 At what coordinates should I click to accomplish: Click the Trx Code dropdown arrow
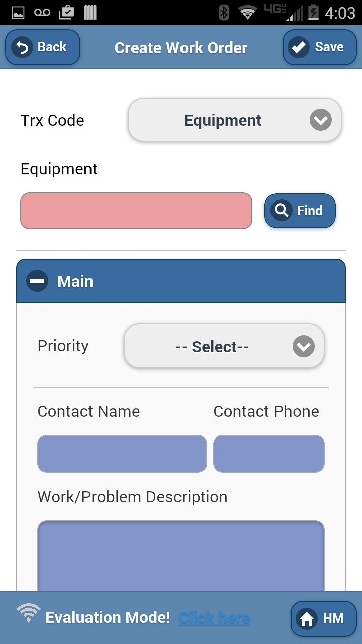point(321,120)
